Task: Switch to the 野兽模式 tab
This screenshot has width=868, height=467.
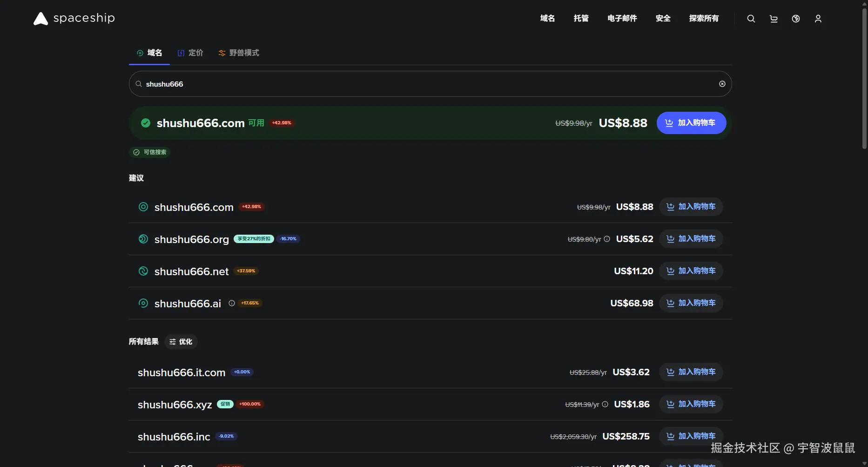Action: tap(239, 53)
